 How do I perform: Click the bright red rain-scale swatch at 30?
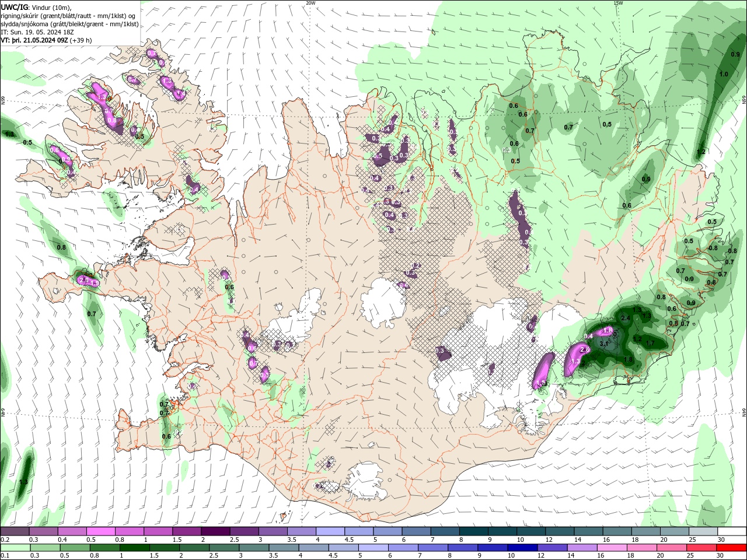(732, 548)
